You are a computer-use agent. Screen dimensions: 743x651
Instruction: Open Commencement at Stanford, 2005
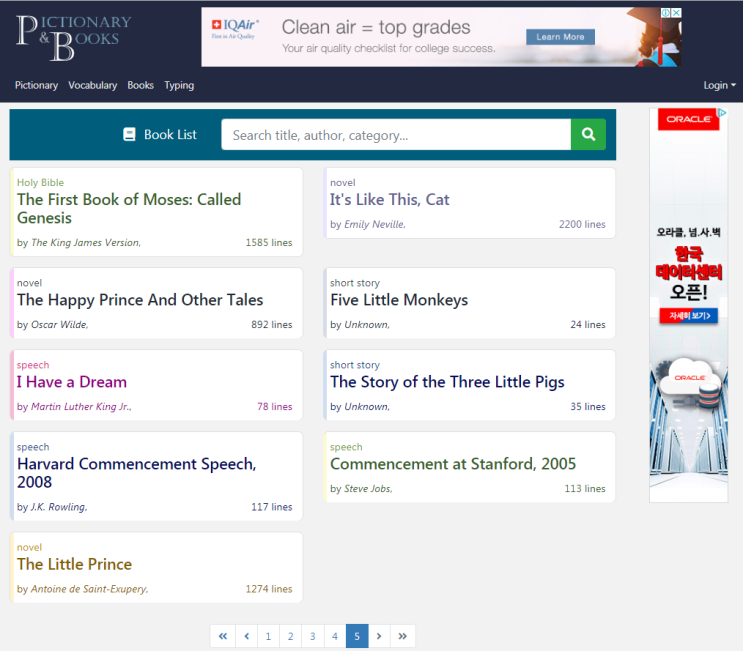pos(453,464)
